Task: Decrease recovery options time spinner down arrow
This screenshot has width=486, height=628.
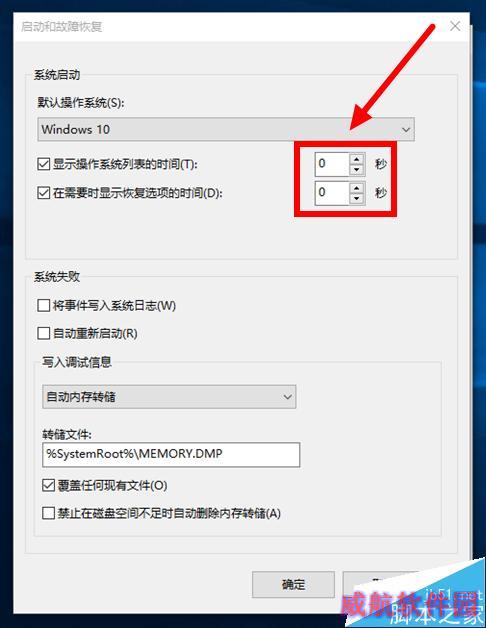Action: tap(356, 199)
